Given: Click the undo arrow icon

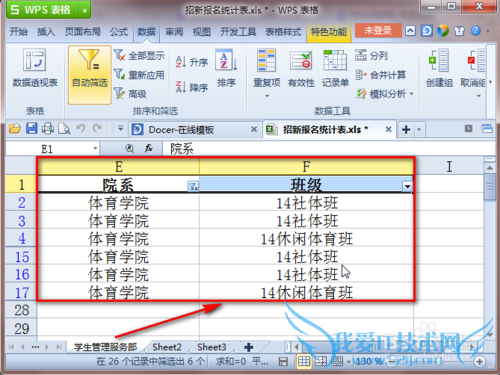Looking at the screenshot, I should click(81, 128).
